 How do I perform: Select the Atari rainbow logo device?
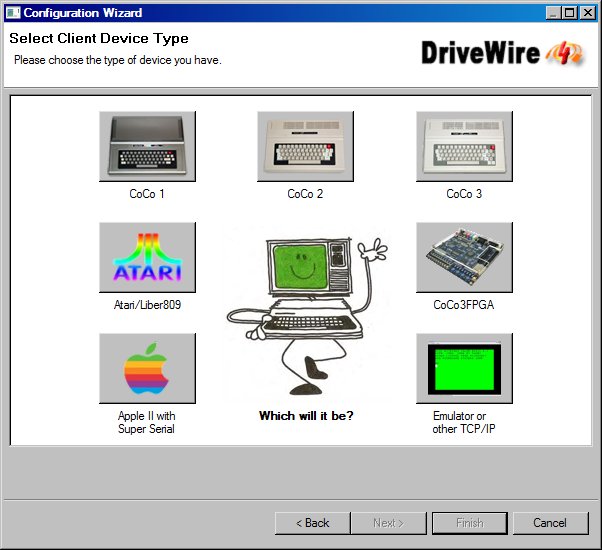coord(147,257)
